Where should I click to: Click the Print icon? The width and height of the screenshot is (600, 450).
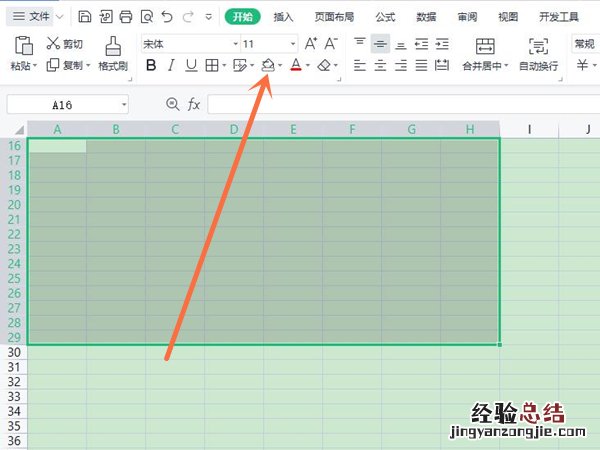click(x=126, y=16)
